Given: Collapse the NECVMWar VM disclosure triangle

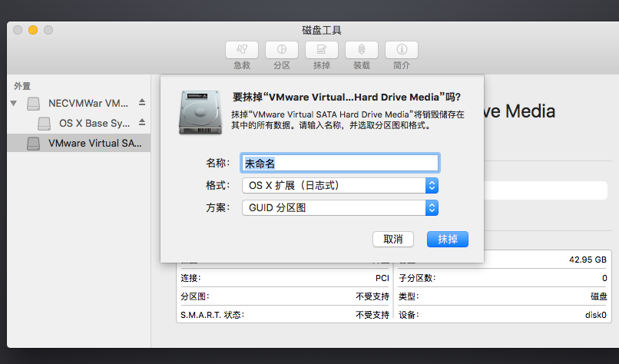Looking at the screenshot, I should click(x=14, y=103).
